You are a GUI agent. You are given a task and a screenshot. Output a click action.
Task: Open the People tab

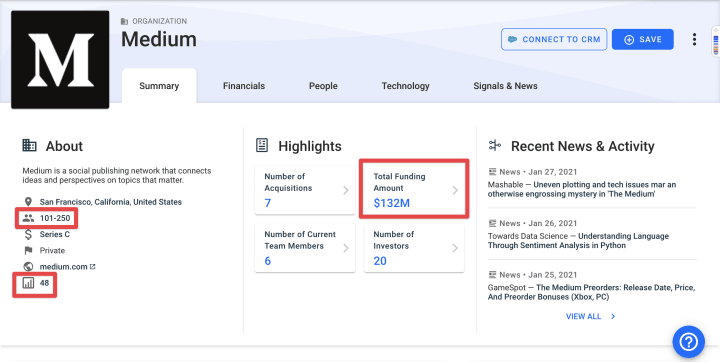pyautogui.click(x=323, y=86)
